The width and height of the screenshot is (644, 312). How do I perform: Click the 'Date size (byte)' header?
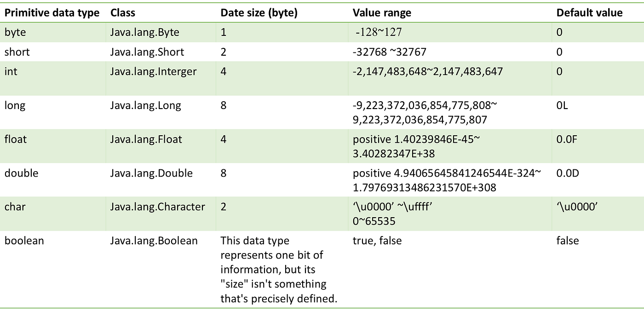click(x=259, y=13)
